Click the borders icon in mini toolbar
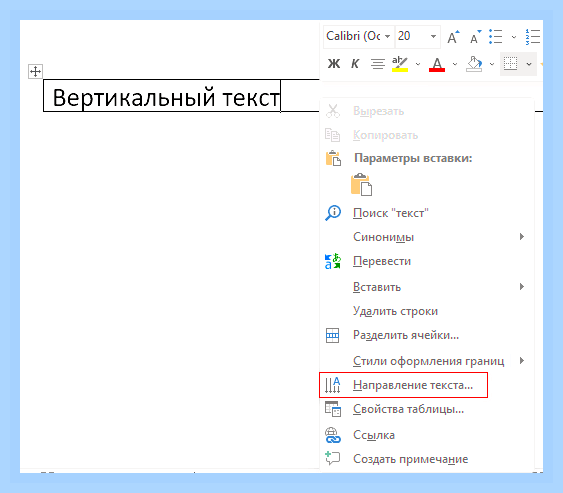Viewport: 563px width, 493px height. [x=511, y=64]
